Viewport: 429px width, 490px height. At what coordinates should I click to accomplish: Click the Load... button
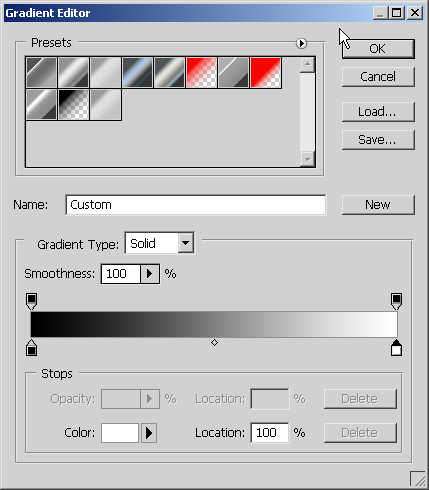click(378, 112)
